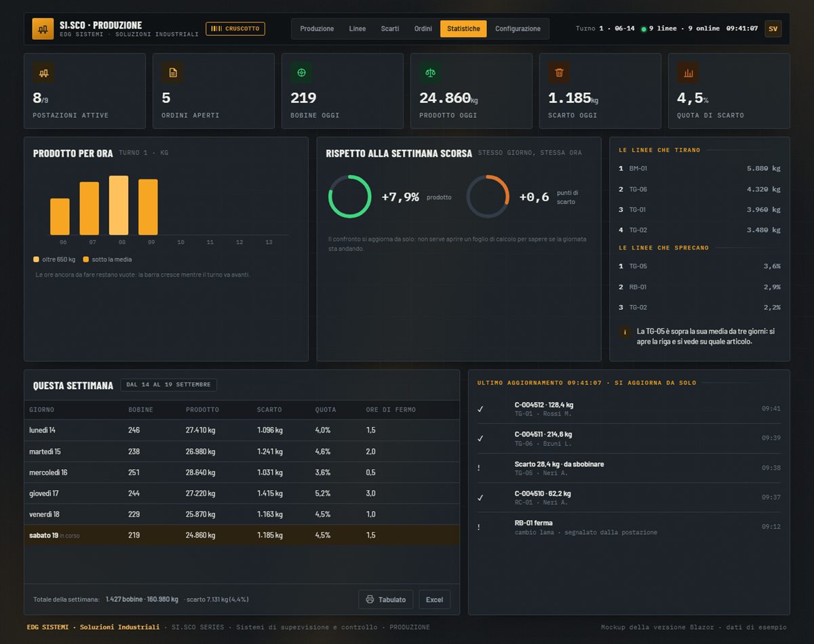814x644 pixels.
Task: Click the Postazioni Attive card icon
Action: pyautogui.click(x=43, y=73)
